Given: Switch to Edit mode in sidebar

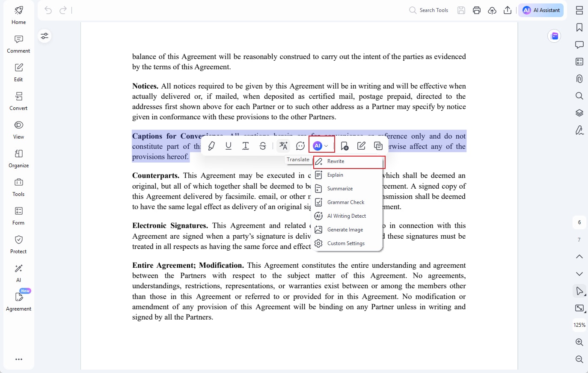Looking at the screenshot, I should 19,73.
